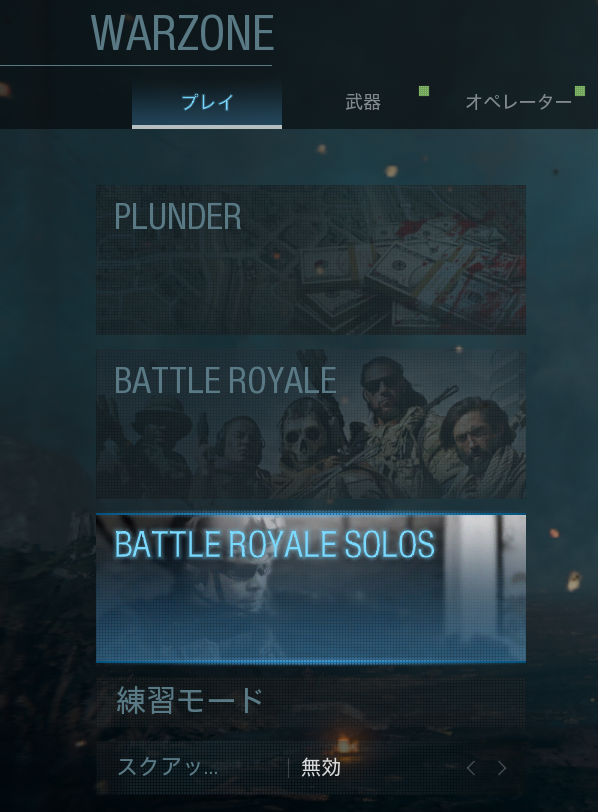Click next arrow for squad fill setting
The height and width of the screenshot is (812, 598).
tap(502, 767)
